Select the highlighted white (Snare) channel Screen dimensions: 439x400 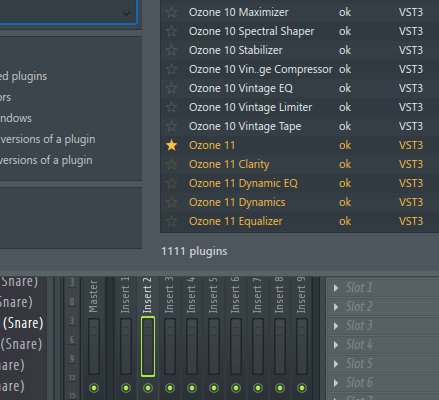click(x=23, y=323)
